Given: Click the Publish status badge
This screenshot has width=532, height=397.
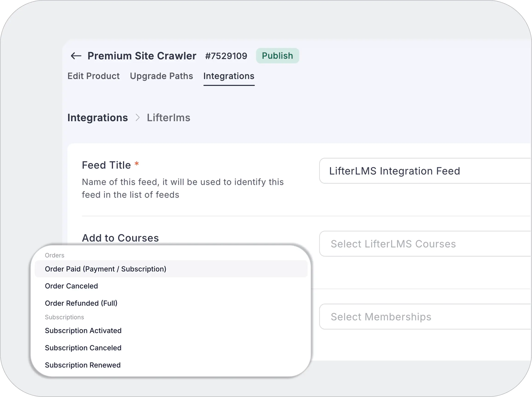Looking at the screenshot, I should pos(277,56).
